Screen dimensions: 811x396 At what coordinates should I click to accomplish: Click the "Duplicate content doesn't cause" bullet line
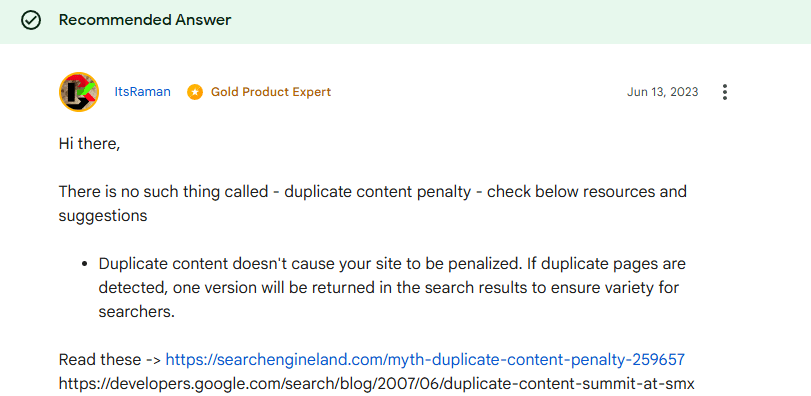pos(393,264)
